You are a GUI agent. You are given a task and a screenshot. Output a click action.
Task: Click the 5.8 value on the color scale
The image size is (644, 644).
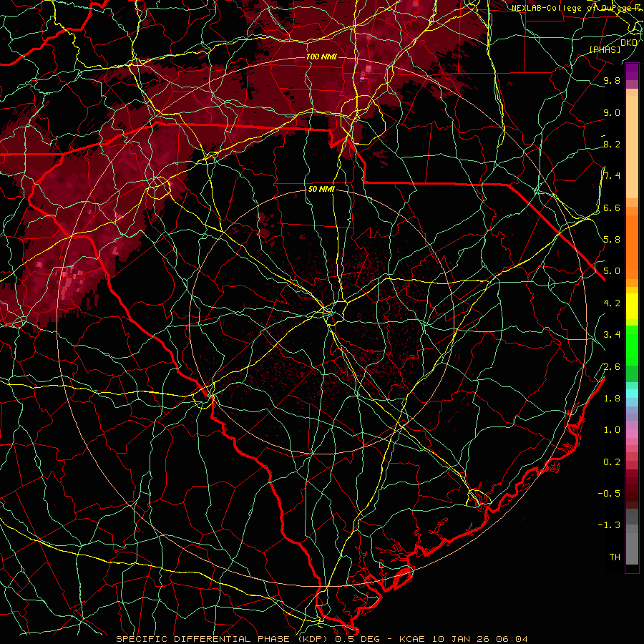tap(612, 239)
